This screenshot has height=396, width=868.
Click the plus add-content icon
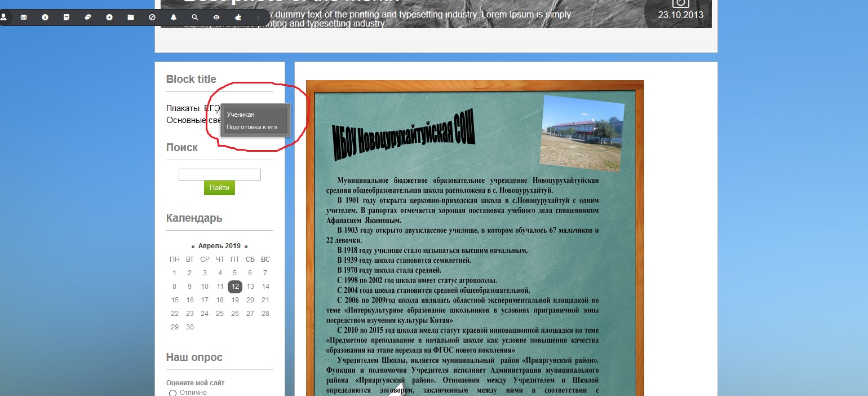109,17
